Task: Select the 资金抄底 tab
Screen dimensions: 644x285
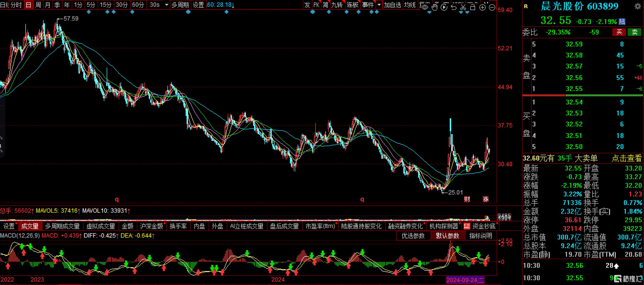Action: pyautogui.click(x=484, y=226)
